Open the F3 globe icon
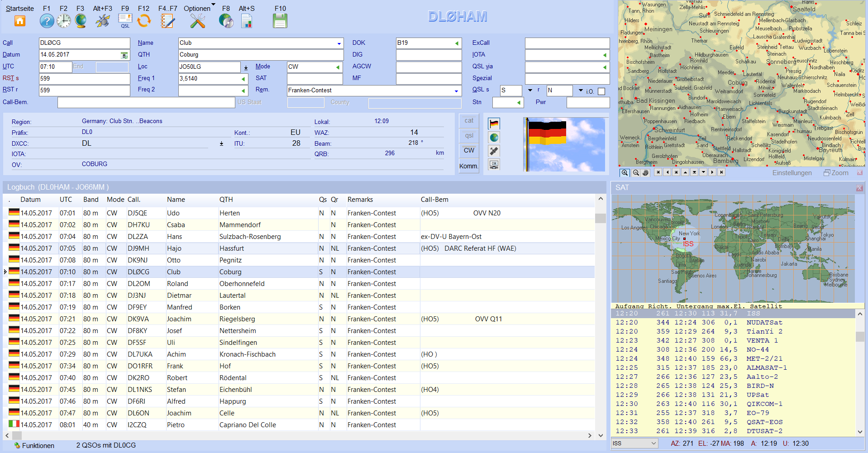 81,21
